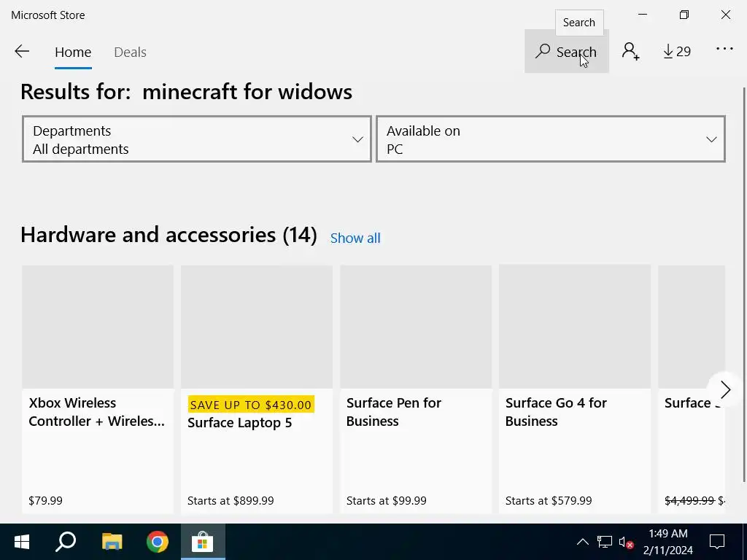Select the $79.99 price text
Image resolution: width=747 pixels, height=560 pixels.
(x=46, y=501)
